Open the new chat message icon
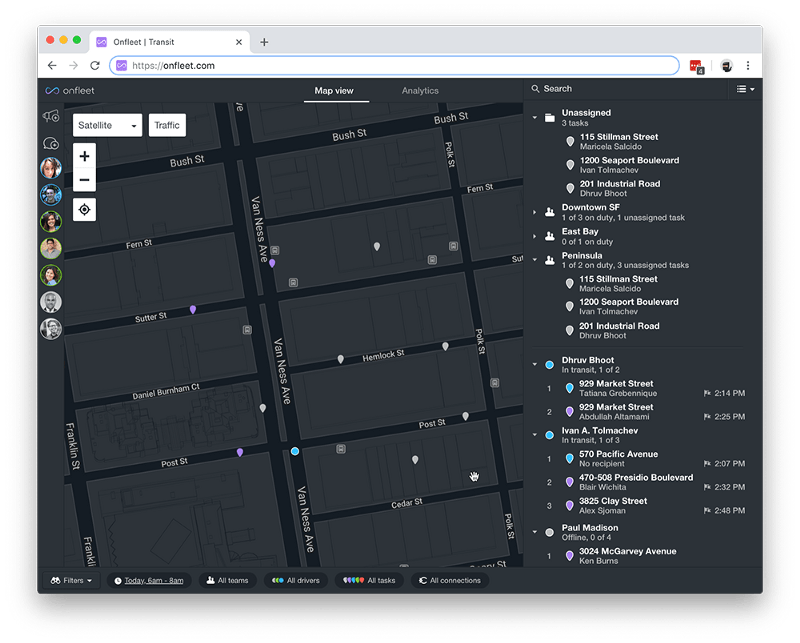The height and width of the screenshot is (643, 800). coord(51,143)
